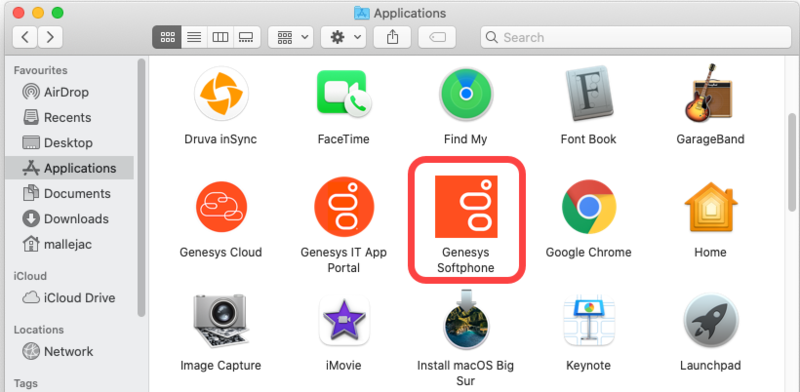Open Recents in the sidebar
The height and width of the screenshot is (392, 800).
click(69, 117)
